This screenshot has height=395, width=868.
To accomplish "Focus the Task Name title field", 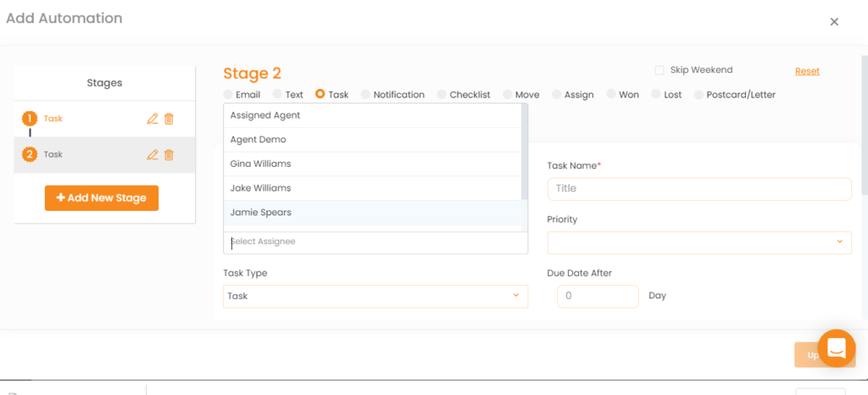I will click(x=699, y=189).
